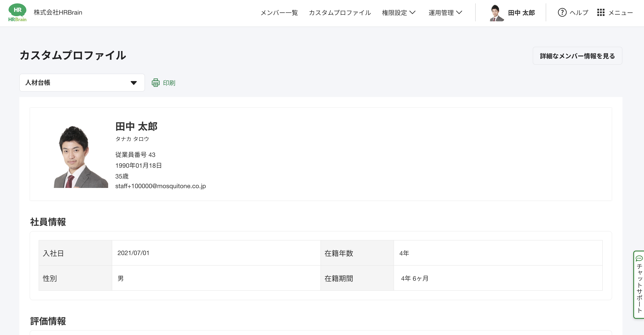
Task: Open the メニュー label in header
Action: [620, 13]
